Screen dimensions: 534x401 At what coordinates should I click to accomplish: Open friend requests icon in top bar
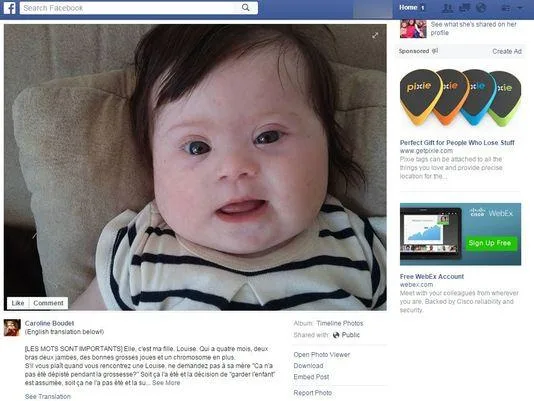447,8
